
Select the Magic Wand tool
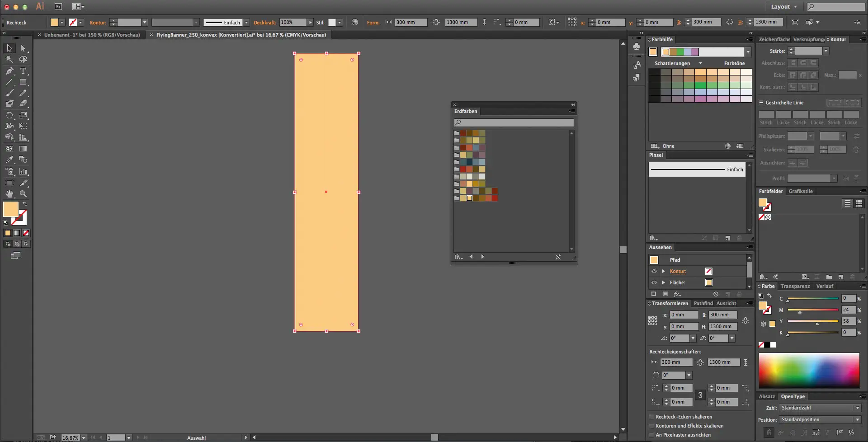coord(9,59)
